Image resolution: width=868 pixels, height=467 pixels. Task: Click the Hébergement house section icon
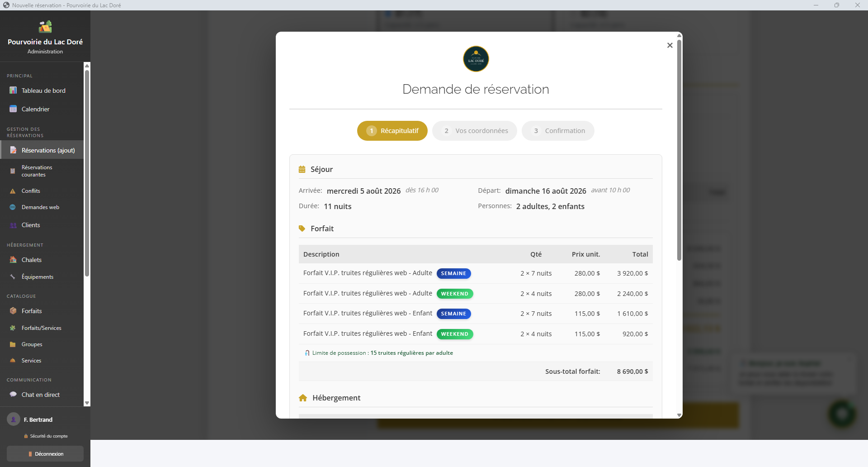(x=303, y=398)
